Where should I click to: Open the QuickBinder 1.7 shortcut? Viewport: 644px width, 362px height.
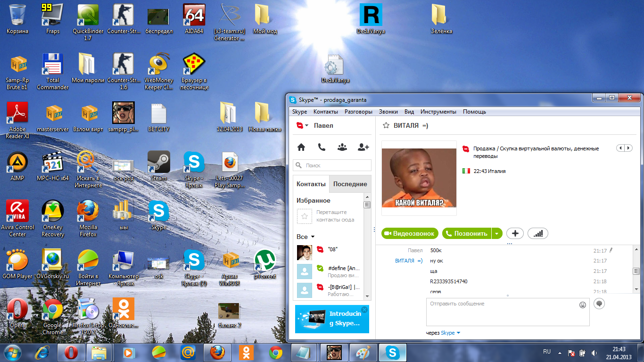pyautogui.click(x=88, y=22)
